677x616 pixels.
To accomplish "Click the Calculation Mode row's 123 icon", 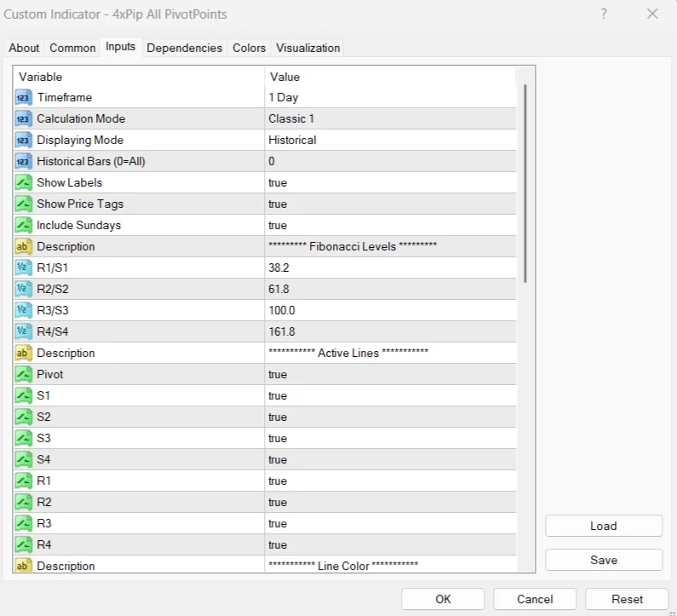I will pos(23,118).
